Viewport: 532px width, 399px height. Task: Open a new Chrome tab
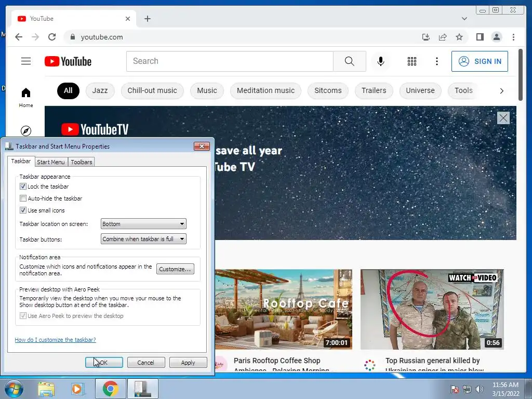click(x=147, y=19)
